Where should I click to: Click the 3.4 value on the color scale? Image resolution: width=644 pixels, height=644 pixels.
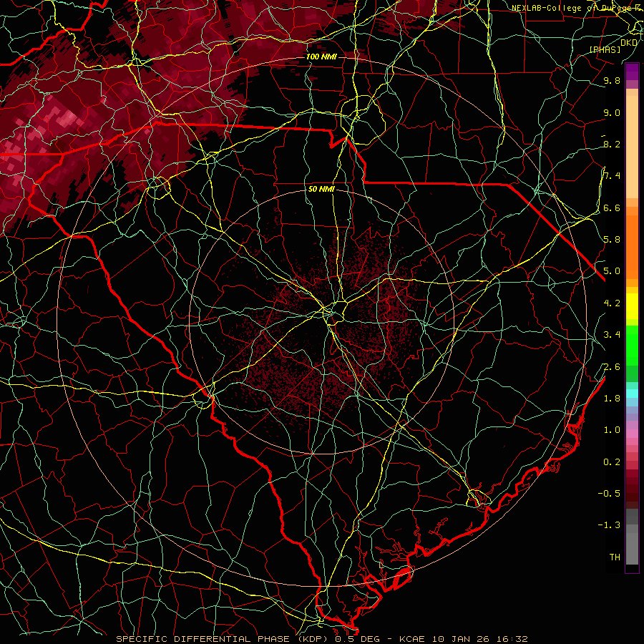pyautogui.click(x=612, y=335)
